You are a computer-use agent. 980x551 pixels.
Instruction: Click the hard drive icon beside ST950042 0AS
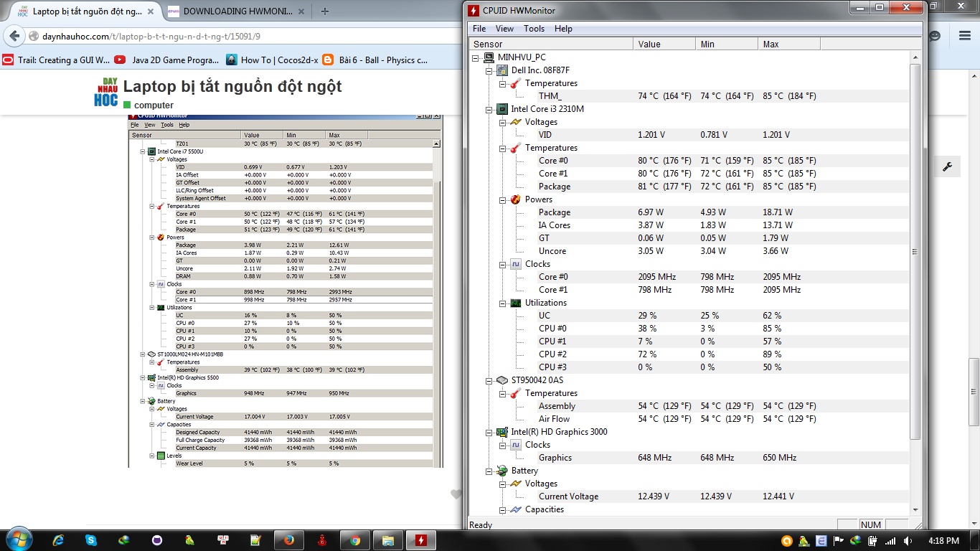point(502,380)
